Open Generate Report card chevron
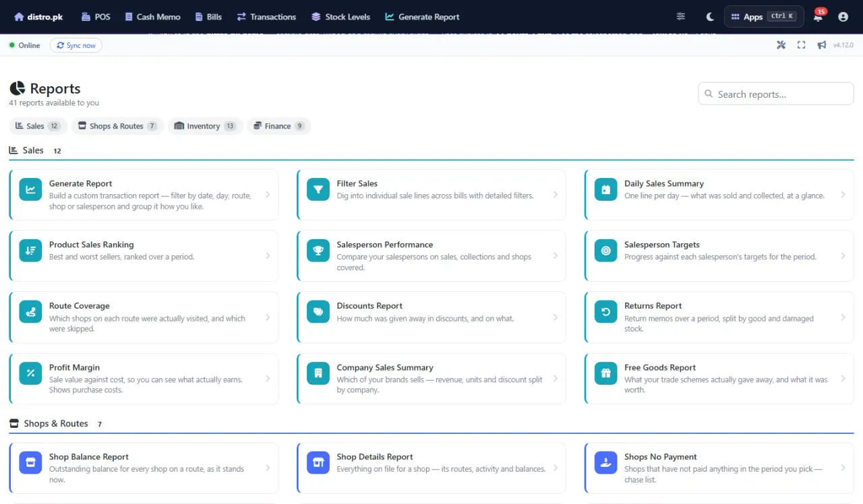Viewport: 863px width, 504px height. click(268, 195)
